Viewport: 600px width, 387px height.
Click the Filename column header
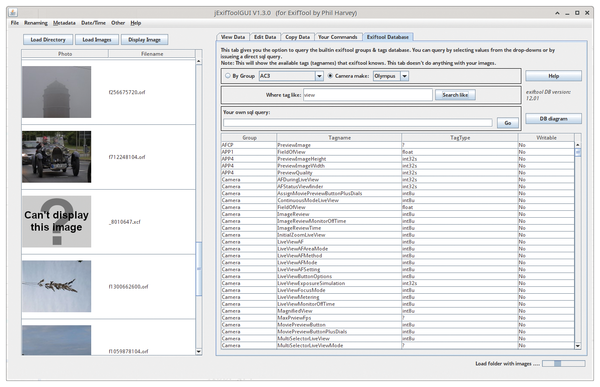point(152,54)
